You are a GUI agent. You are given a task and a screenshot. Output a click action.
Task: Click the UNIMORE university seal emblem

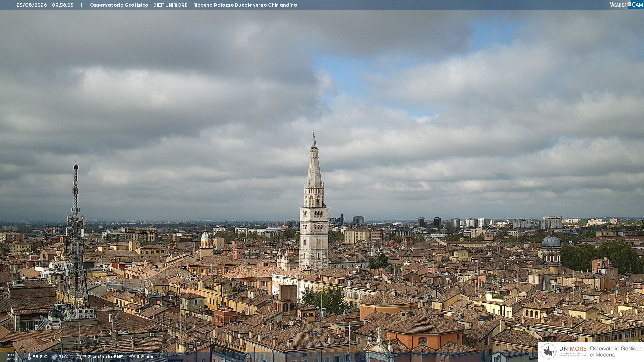pos(549,352)
